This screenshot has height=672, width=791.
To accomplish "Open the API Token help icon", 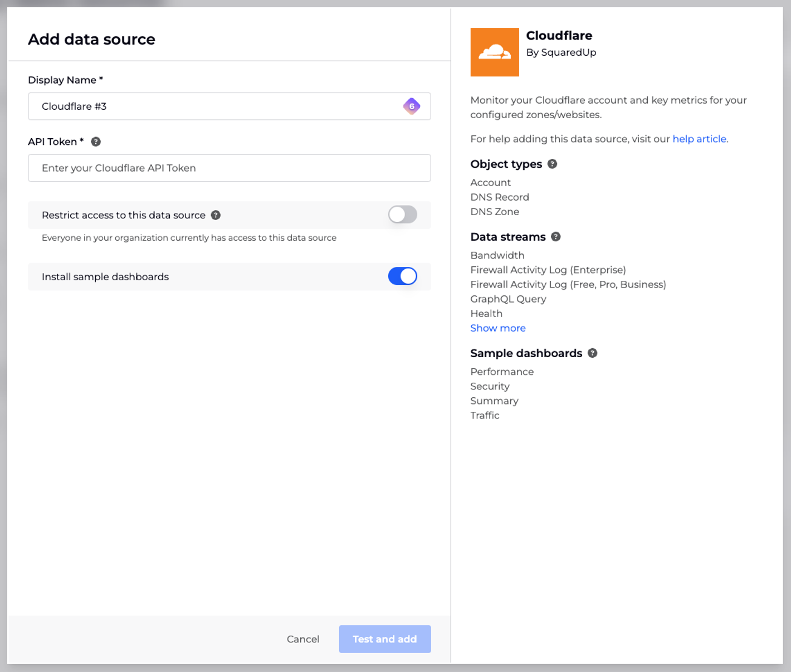I will click(x=96, y=142).
